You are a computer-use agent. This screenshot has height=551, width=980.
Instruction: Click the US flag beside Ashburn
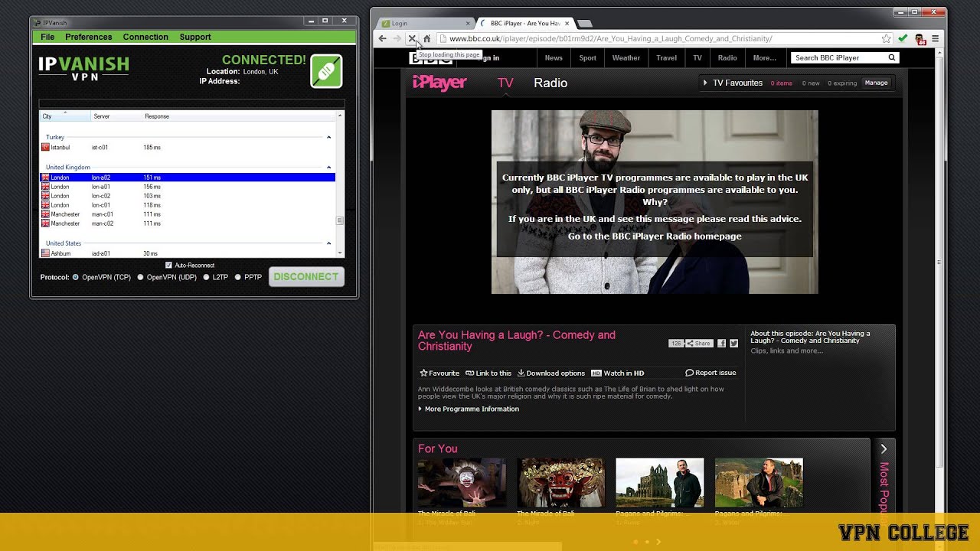click(x=45, y=253)
